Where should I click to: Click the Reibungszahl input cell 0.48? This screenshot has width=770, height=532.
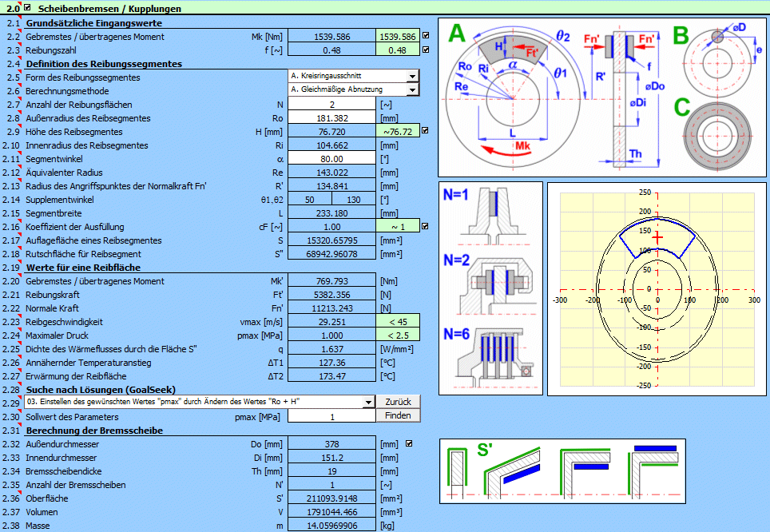(332, 50)
